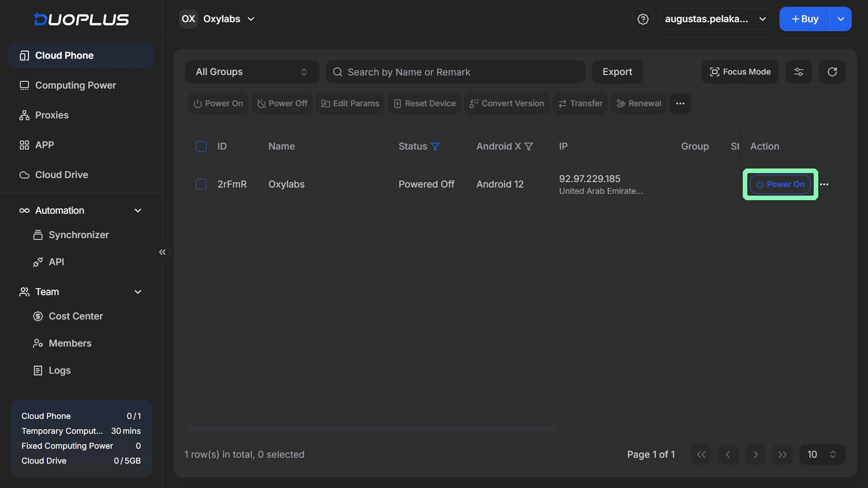Open Cloud Drive in sidebar
This screenshot has height=488, width=868.
(x=81, y=175)
